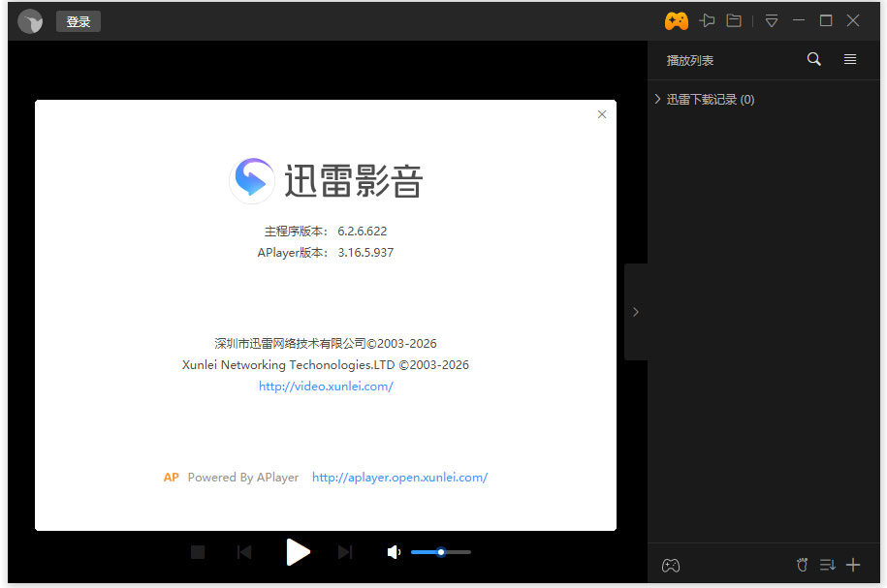This screenshot has width=887, height=588.
Task: Pin the player window on top
Action: click(706, 19)
